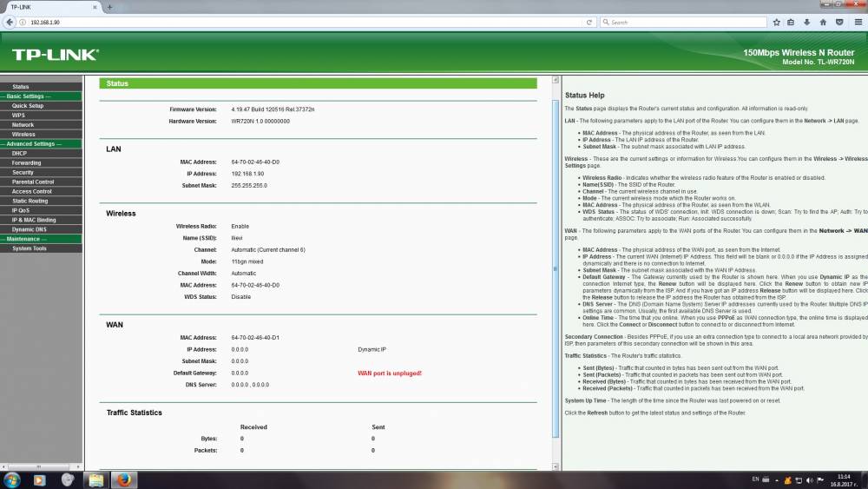Click the Traffic Statistics heading
Screen dimensions: 868x489
(x=134, y=413)
